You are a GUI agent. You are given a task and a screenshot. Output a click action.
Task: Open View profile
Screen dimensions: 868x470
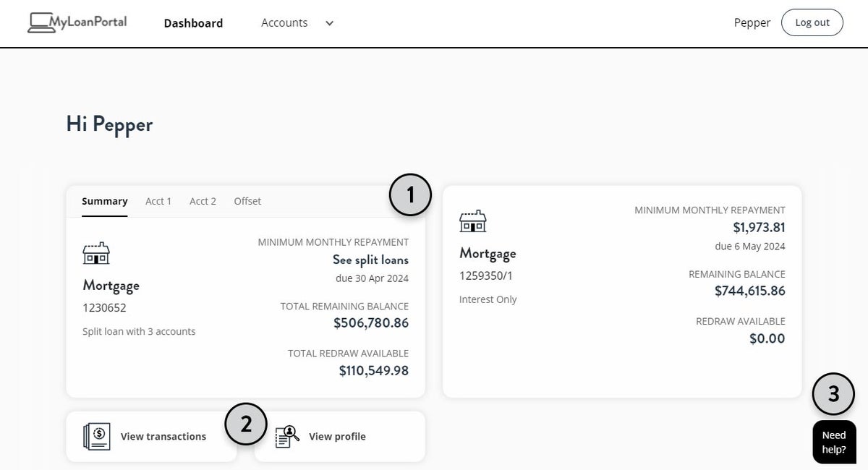coord(337,435)
